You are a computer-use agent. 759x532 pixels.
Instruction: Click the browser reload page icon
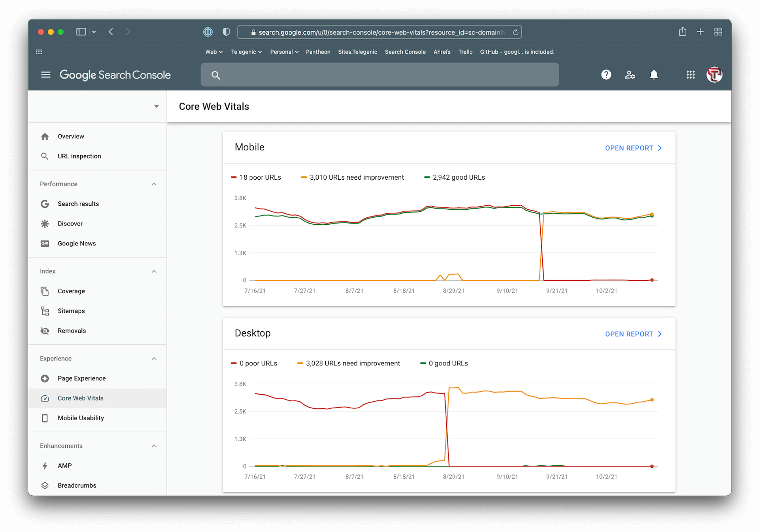515,32
